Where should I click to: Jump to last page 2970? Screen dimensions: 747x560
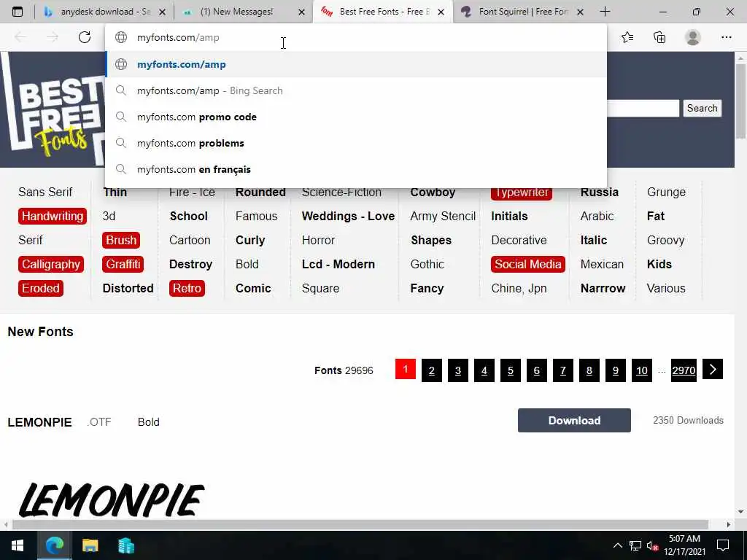click(x=684, y=370)
